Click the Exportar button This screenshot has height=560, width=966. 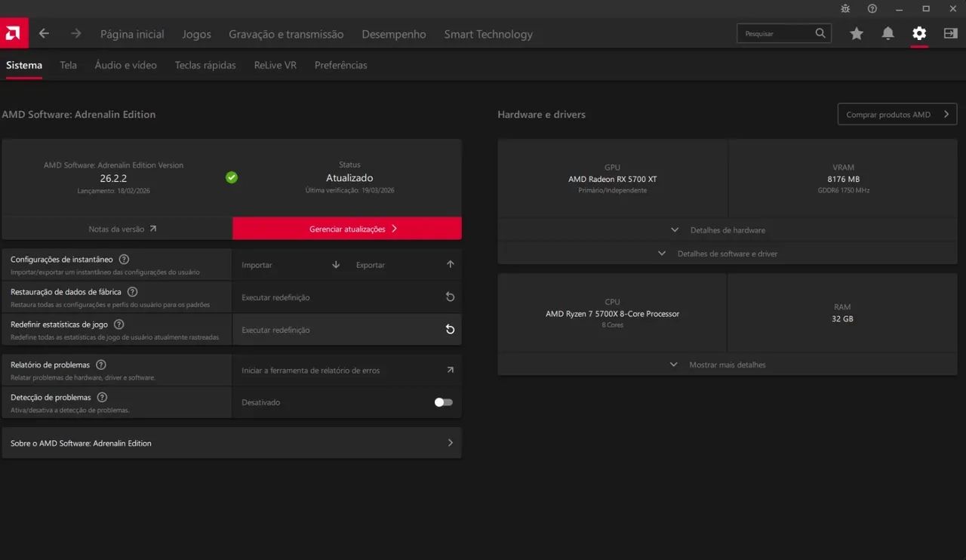pyautogui.click(x=405, y=265)
